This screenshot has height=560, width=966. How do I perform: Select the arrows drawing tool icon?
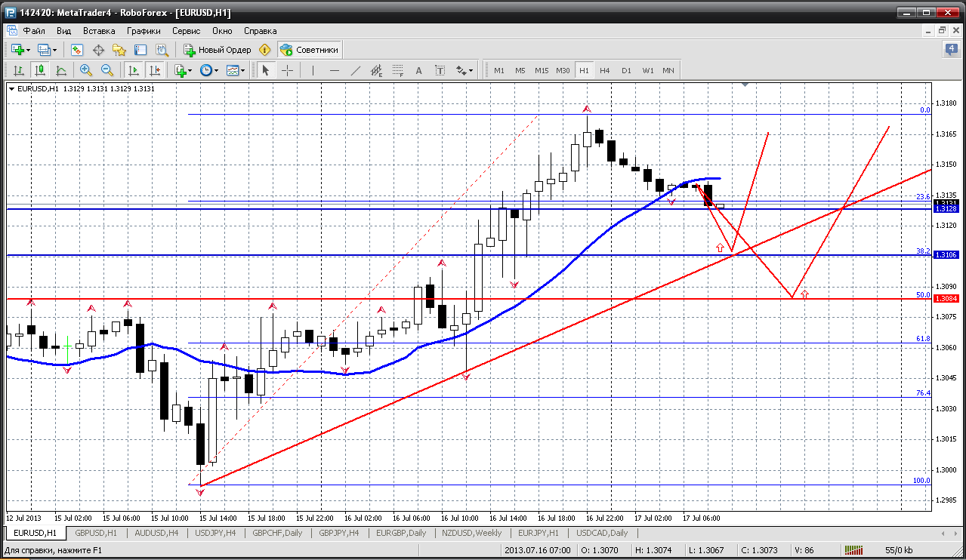461,70
